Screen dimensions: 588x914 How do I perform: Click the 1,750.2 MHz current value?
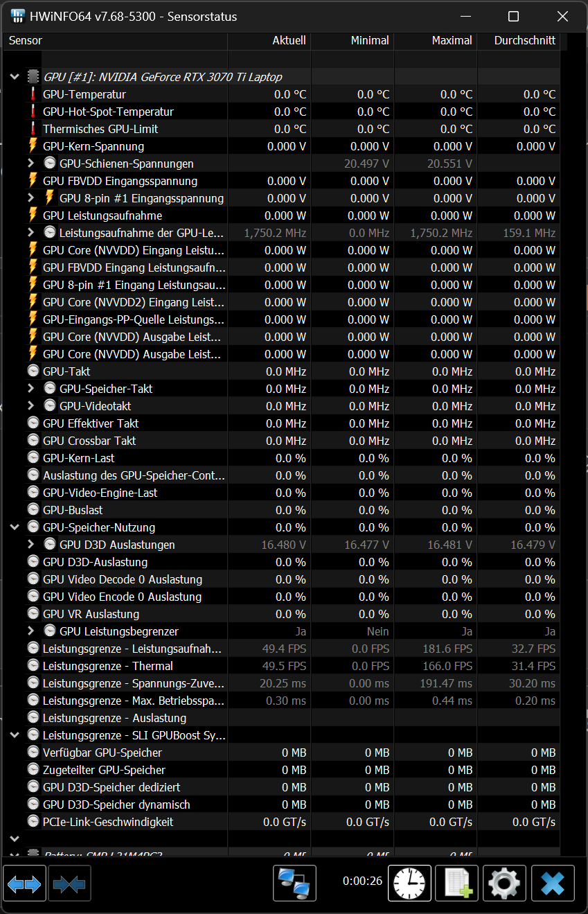coord(275,233)
